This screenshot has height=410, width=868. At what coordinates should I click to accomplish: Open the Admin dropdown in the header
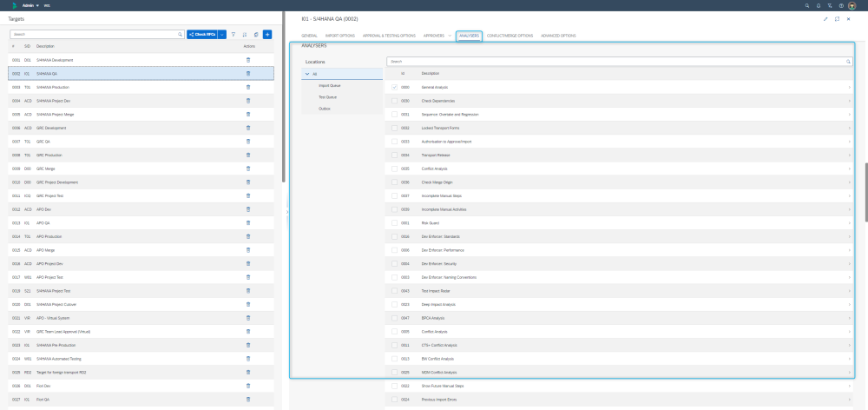pyautogui.click(x=31, y=5)
